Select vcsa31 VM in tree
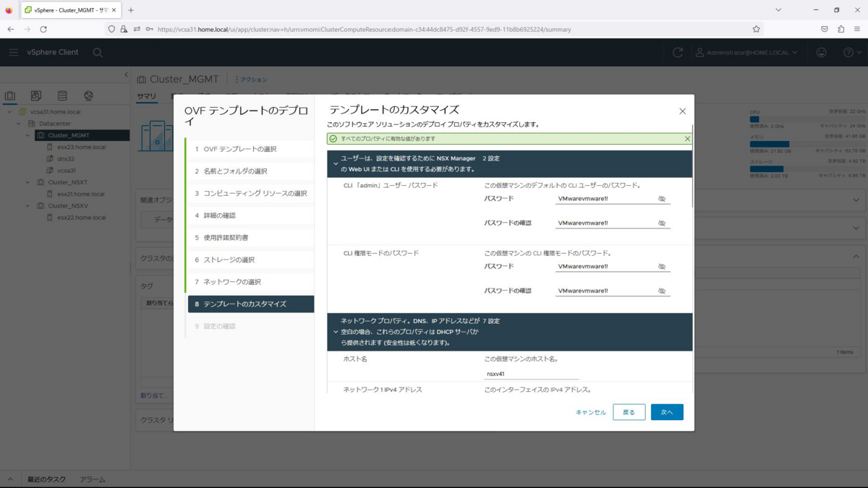 (x=67, y=171)
